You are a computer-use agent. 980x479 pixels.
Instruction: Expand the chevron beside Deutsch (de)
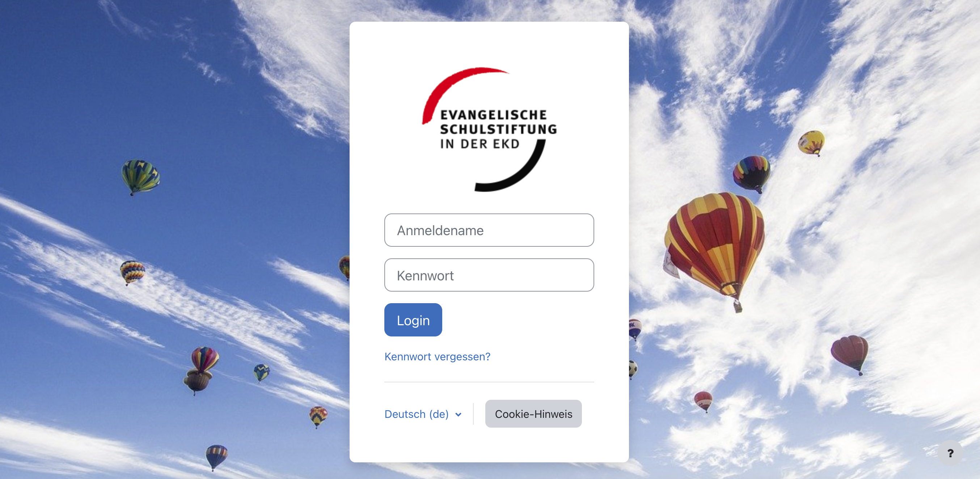[x=459, y=414]
